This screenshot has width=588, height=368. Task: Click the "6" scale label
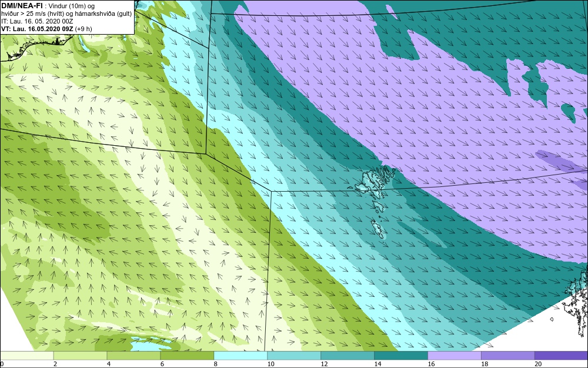pyautogui.click(x=162, y=364)
